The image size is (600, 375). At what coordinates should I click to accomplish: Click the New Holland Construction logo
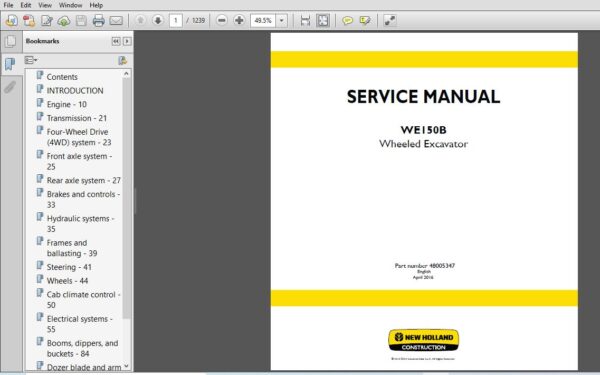[x=424, y=340]
